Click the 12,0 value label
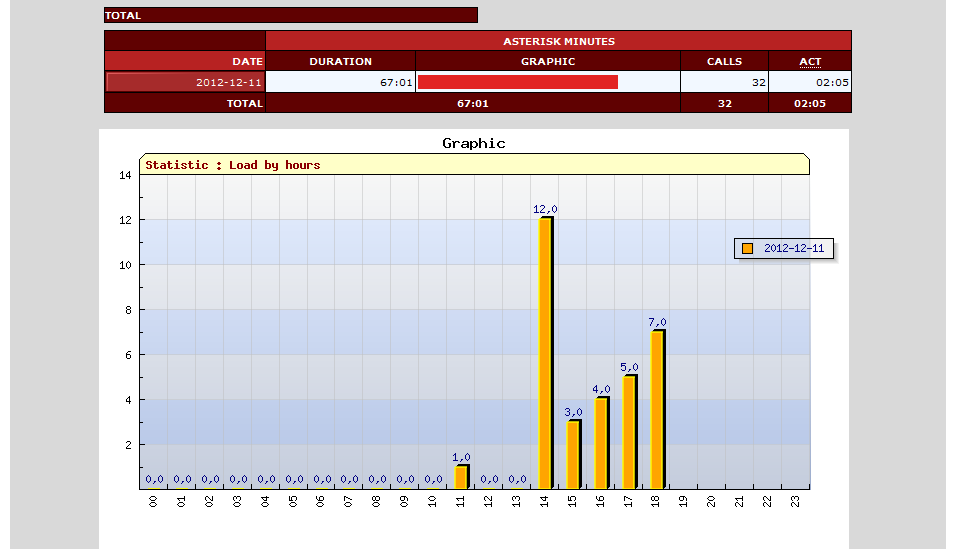965x549 pixels. (x=545, y=209)
